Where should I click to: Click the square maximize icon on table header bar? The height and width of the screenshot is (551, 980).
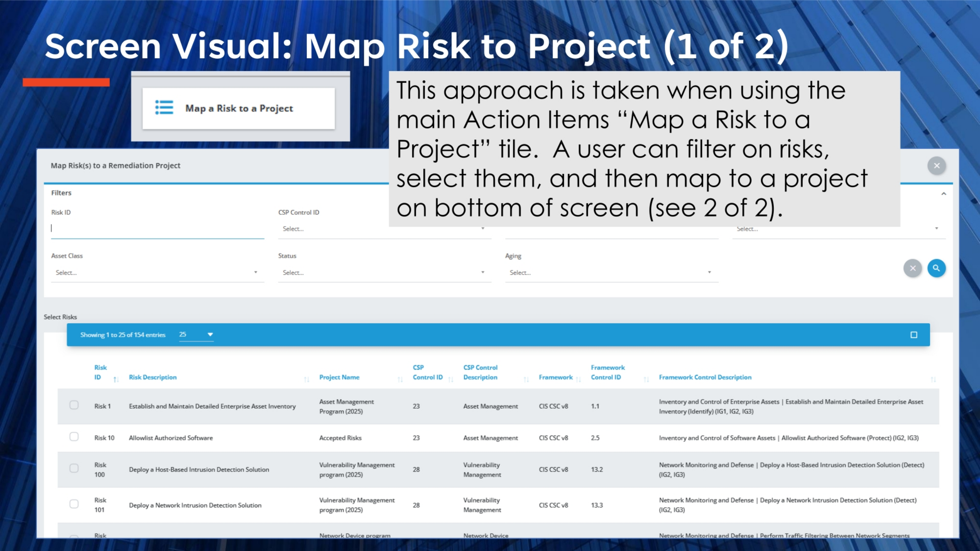(914, 335)
